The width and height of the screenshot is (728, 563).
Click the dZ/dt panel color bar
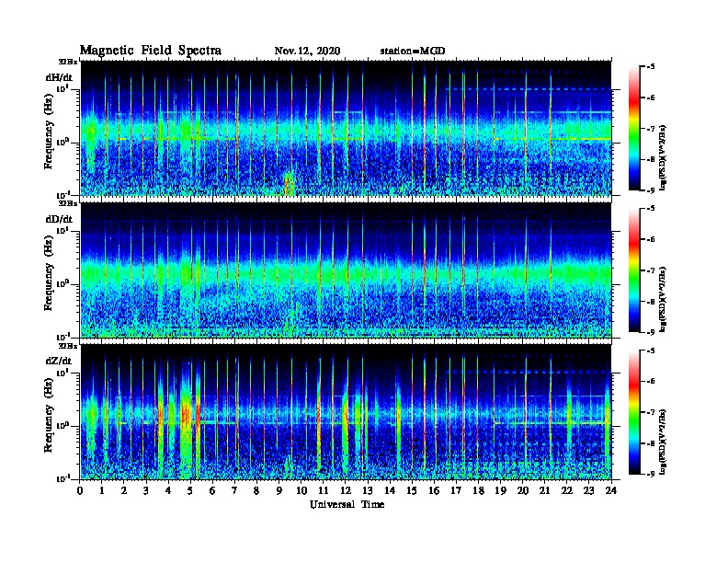[634, 412]
